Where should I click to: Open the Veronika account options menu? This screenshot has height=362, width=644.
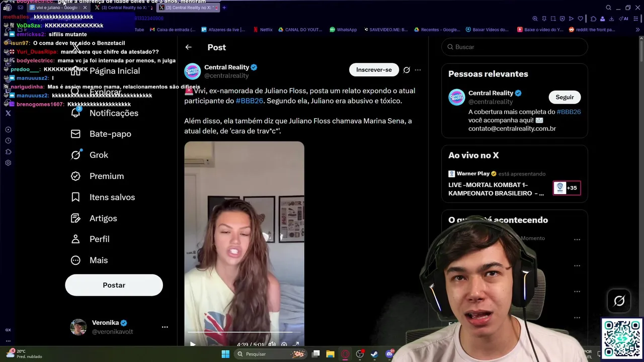coord(165,327)
